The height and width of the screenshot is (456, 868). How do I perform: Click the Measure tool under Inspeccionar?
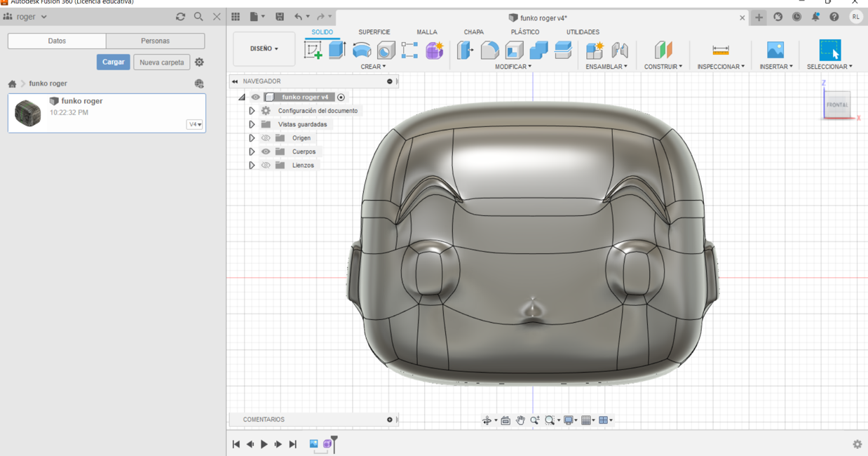pyautogui.click(x=720, y=50)
